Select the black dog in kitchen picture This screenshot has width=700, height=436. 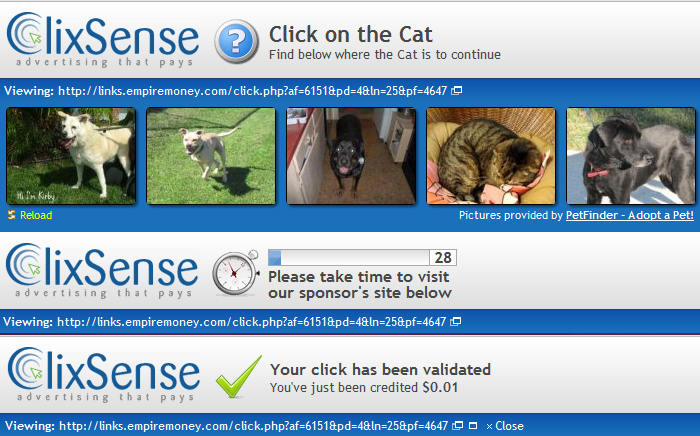pos(351,156)
